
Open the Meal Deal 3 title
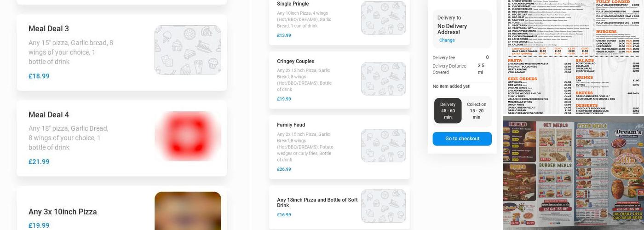49,29
